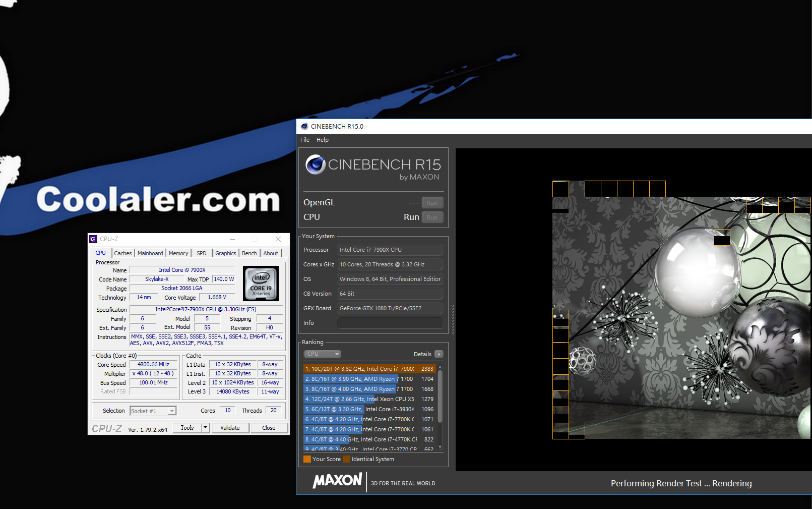Click the Cores x GHz field
Screen dimensions: 812x509
point(390,264)
